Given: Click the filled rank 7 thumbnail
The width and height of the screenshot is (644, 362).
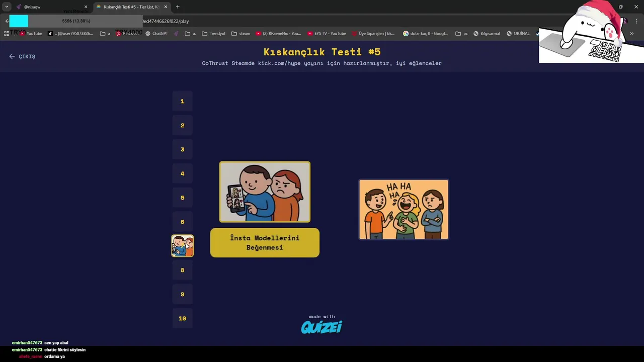Looking at the screenshot, I should click(183, 246).
